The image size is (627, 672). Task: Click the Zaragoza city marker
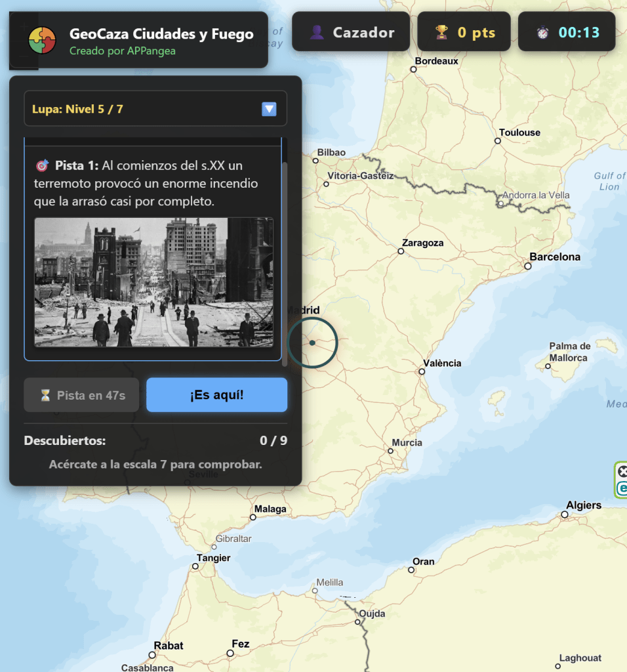pos(401,251)
